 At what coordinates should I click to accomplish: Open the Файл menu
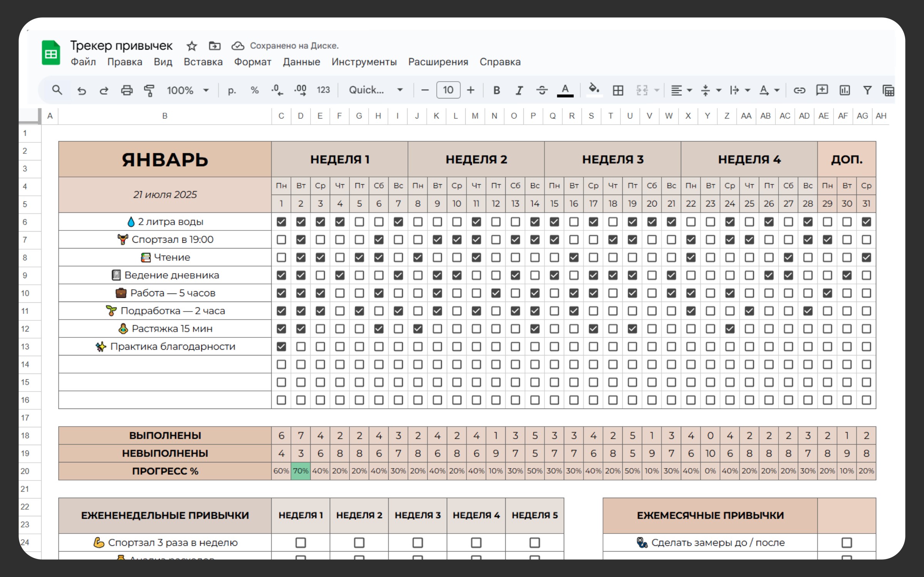click(83, 62)
